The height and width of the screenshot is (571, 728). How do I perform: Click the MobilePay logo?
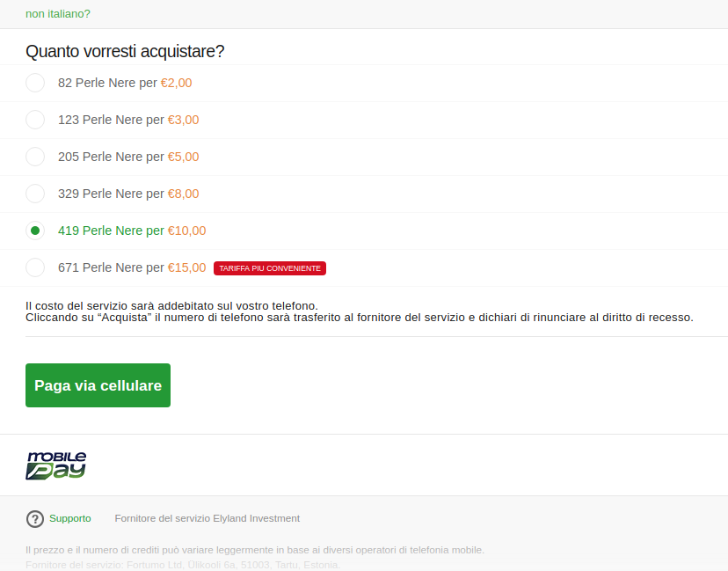pyautogui.click(x=56, y=465)
